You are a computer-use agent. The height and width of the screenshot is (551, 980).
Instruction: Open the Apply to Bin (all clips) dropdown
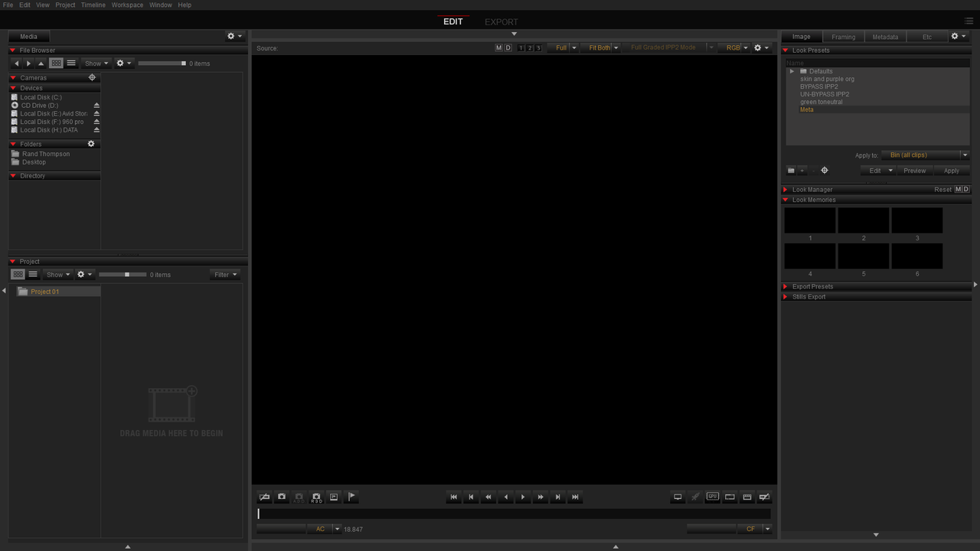coord(925,155)
